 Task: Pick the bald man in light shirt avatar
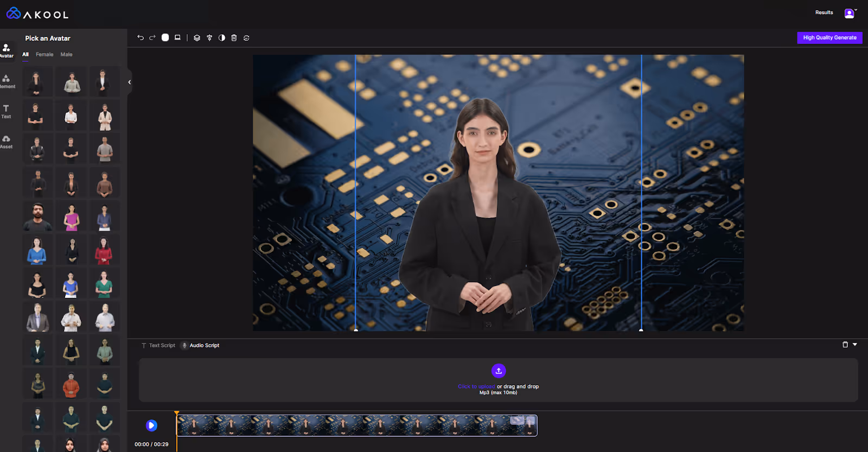(104, 317)
